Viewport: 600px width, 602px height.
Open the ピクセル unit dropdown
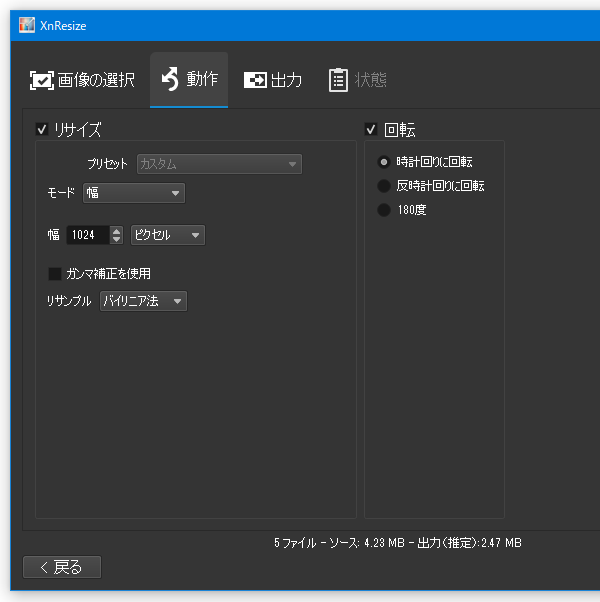coord(168,235)
